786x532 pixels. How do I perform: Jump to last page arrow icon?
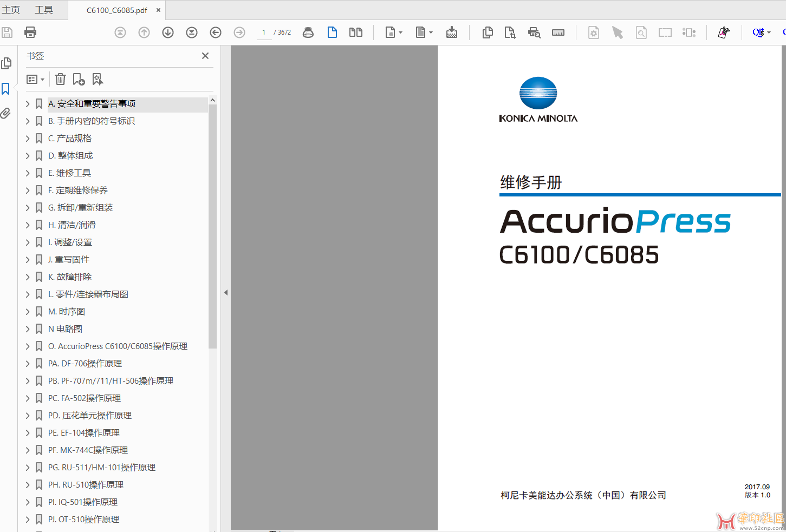point(192,32)
